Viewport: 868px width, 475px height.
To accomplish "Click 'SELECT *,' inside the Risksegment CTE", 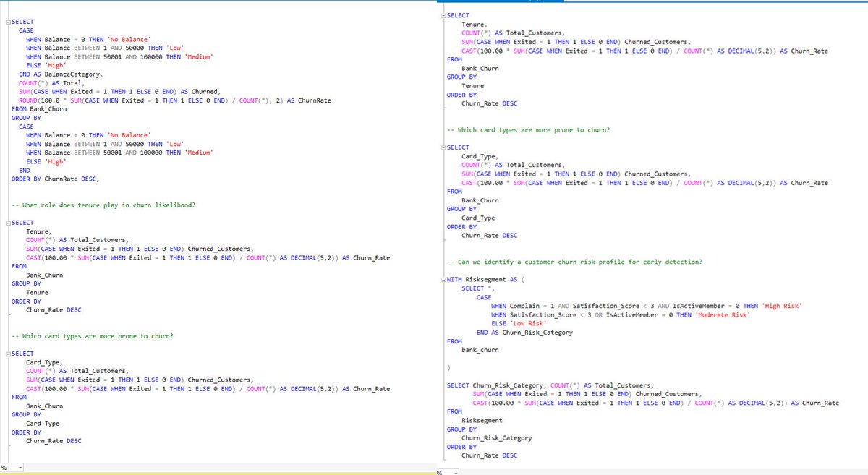I will (x=479, y=288).
